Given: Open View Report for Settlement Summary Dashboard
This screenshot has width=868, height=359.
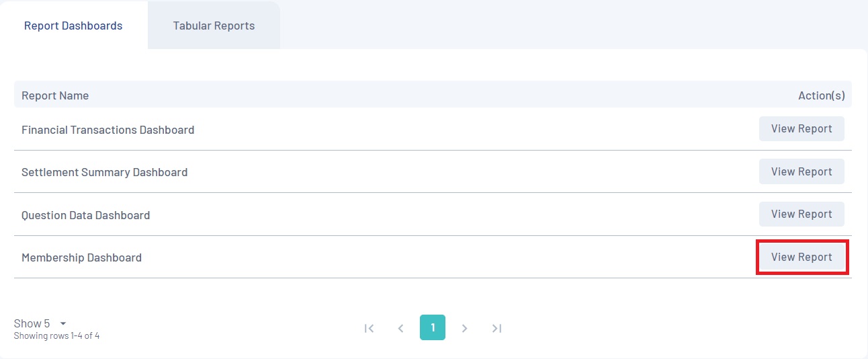Looking at the screenshot, I should click(x=801, y=171).
